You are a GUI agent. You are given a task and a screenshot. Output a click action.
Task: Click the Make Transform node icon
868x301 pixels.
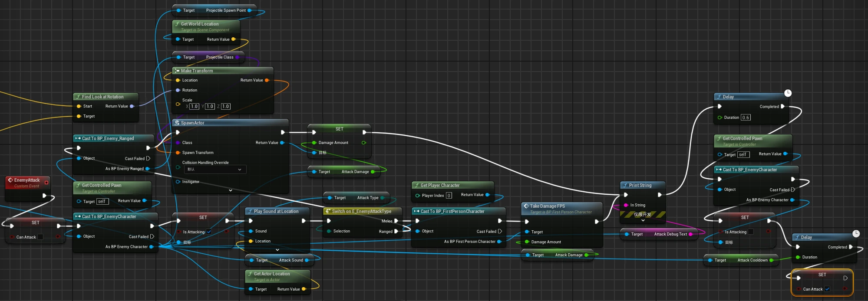coord(177,71)
